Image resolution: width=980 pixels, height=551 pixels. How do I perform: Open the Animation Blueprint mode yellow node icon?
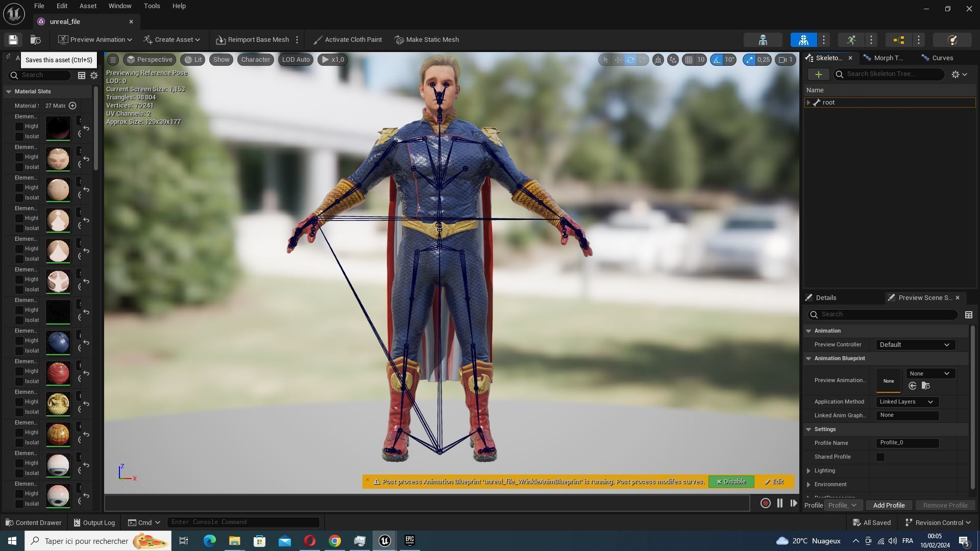coord(899,40)
